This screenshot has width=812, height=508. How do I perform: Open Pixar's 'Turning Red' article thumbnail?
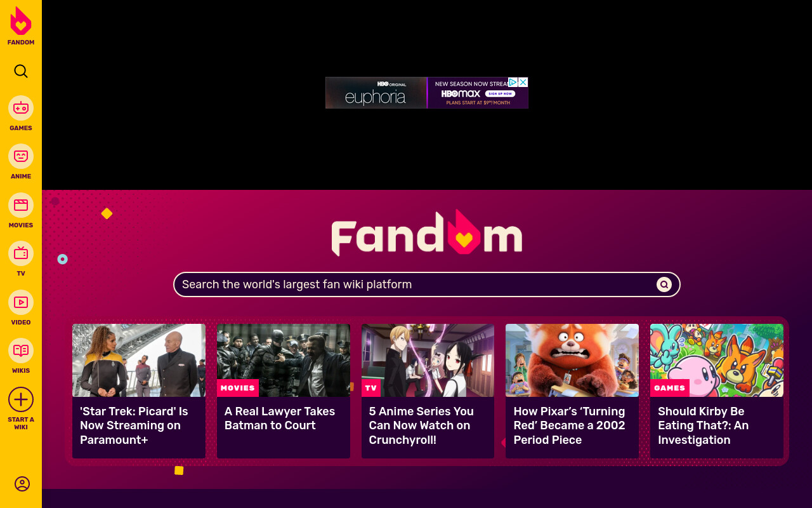pos(572,360)
